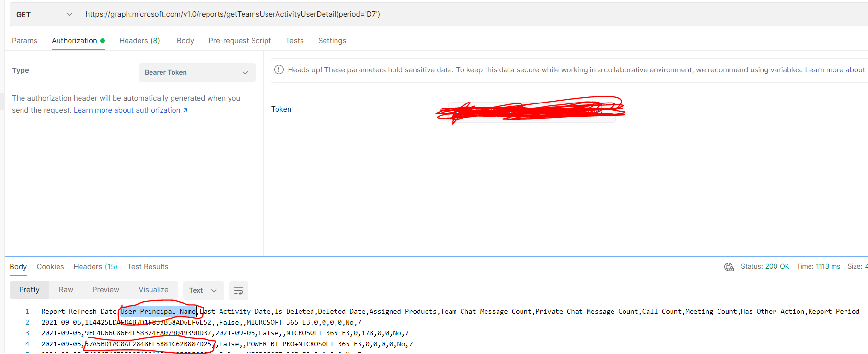The image size is (868, 354).
Task: Click the Time: 1113 ms value
Action: point(818,266)
